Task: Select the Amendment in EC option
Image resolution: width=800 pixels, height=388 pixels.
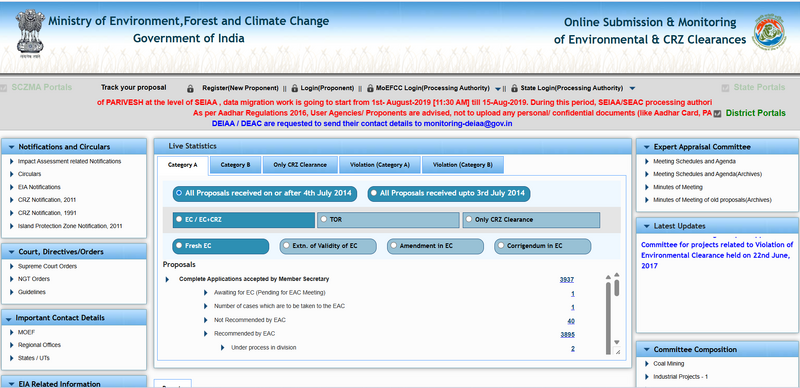Action: (x=393, y=246)
